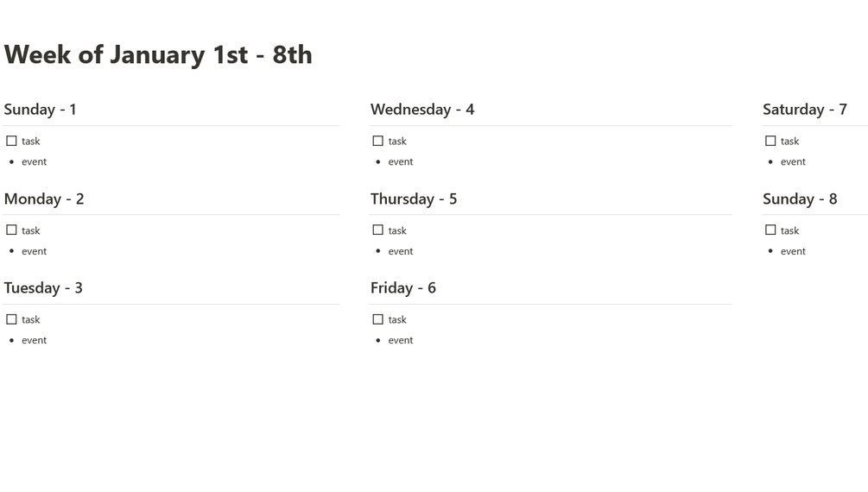This screenshot has height=492, width=868.
Task: Click the page title Week of January 1st - 8th
Action: tap(158, 54)
